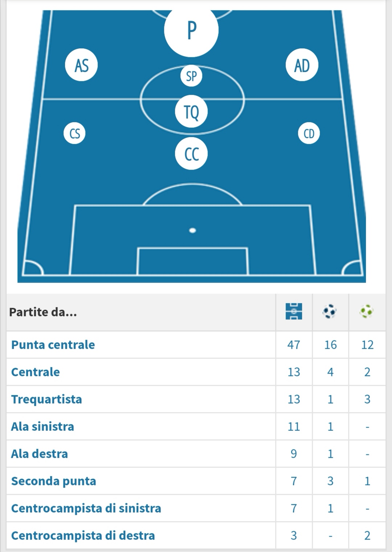
Task: Click the SP second striker circle
Action: coord(191,76)
